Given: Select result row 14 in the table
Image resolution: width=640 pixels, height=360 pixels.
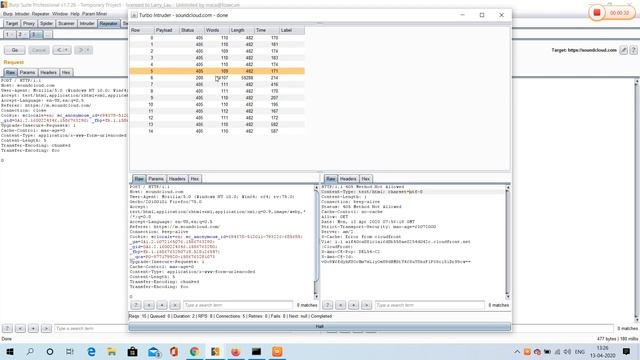Looking at the screenshot, I should (x=217, y=131).
